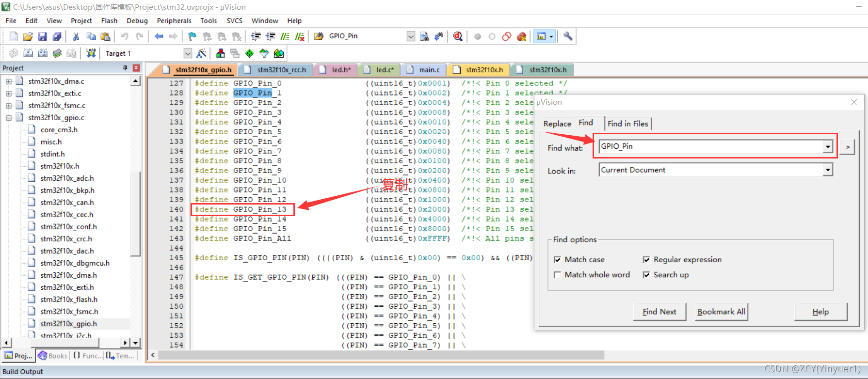Insert a bookmark using the flag icon
Image resolution: width=868 pixels, height=379 pixels.
(193, 36)
